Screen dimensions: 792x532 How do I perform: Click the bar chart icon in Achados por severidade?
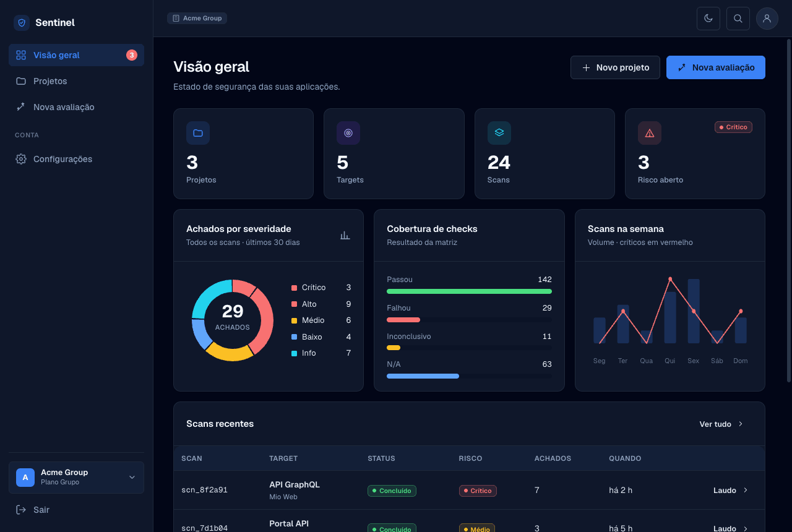click(x=345, y=235)
